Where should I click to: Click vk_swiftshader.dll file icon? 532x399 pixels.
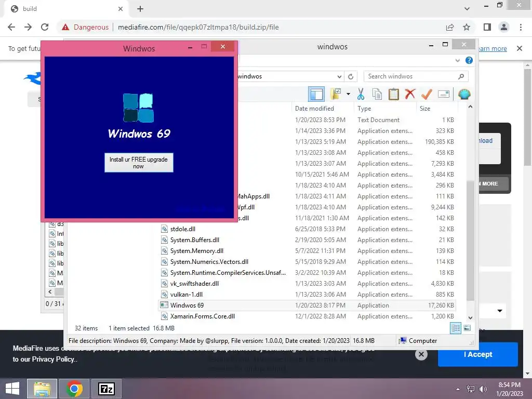[164, 284]
